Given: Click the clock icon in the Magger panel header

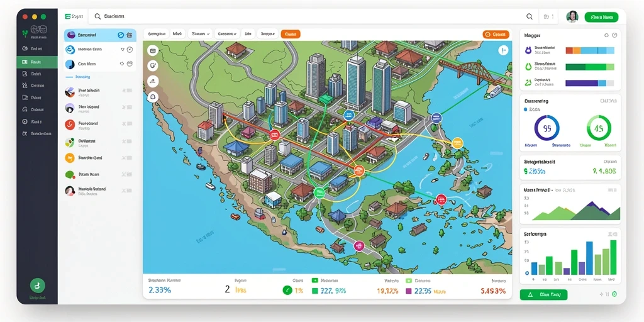Looking at the screenshot, I should pos(614,35).
